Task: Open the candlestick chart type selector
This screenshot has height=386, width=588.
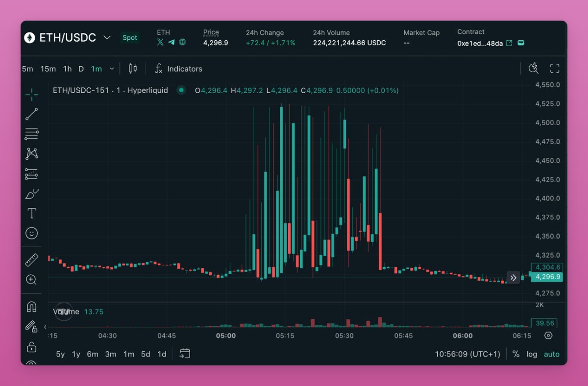Action: (x=133, y=69)
